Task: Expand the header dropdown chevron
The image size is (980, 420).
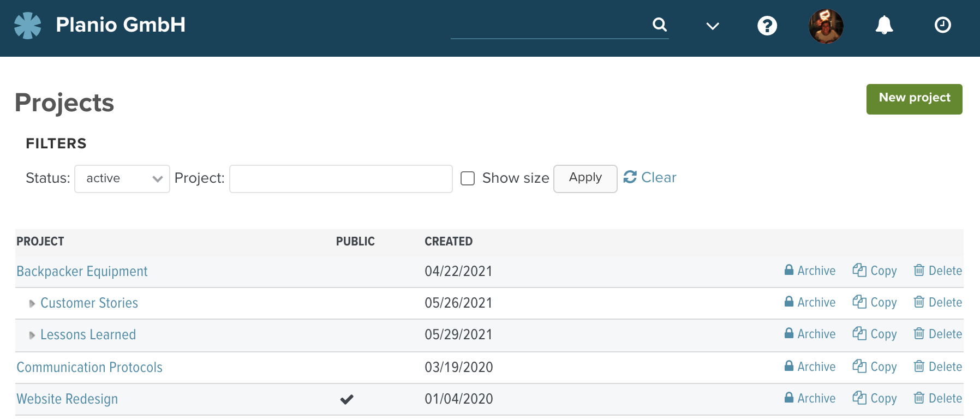Action: 713,26
